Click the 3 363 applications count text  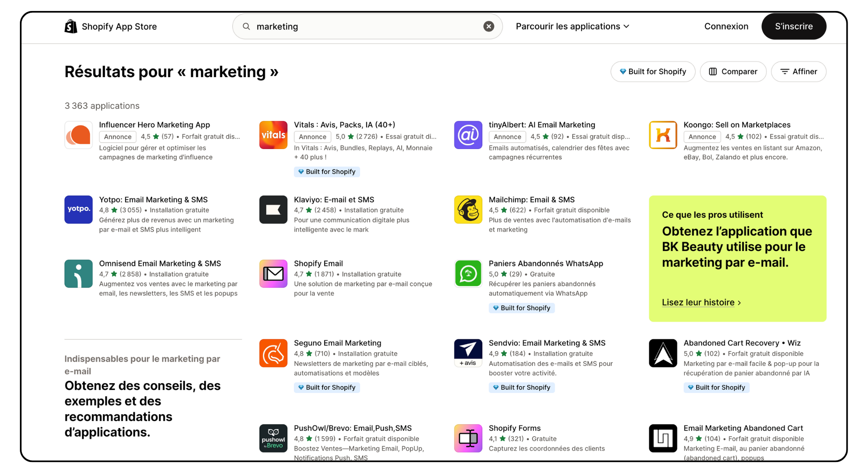tap(102, 106)
